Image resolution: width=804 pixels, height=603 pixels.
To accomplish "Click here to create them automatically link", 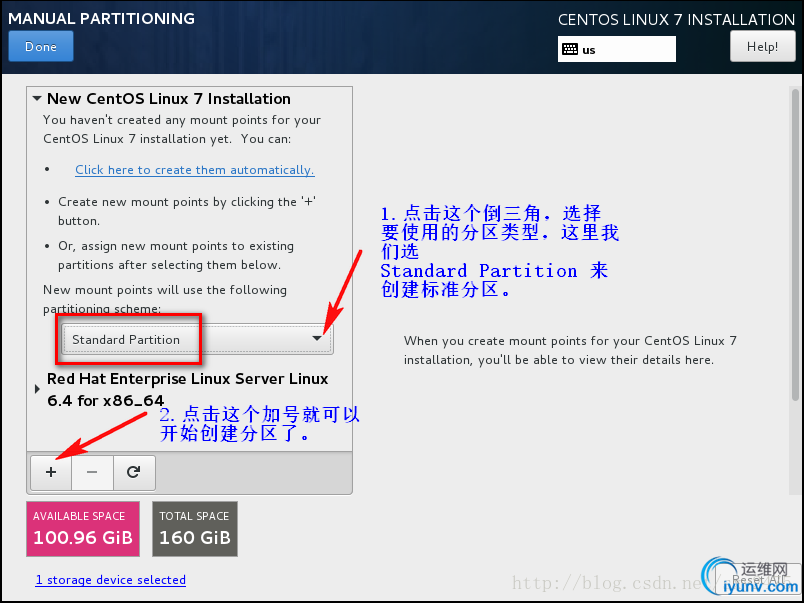I will tap(195, 170).
